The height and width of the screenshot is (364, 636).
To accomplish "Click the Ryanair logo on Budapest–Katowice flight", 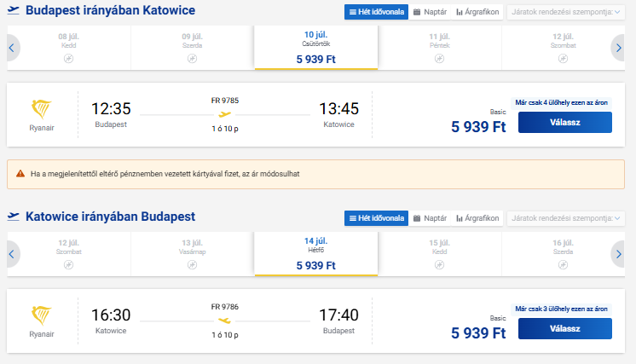I will click(x=41, y=109).
